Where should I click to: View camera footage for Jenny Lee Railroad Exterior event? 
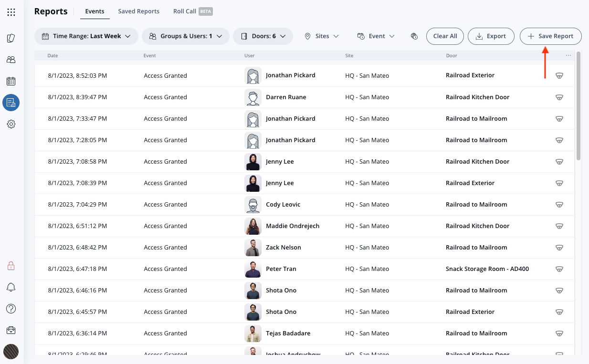pyautogui.click(x=559, y=183)
